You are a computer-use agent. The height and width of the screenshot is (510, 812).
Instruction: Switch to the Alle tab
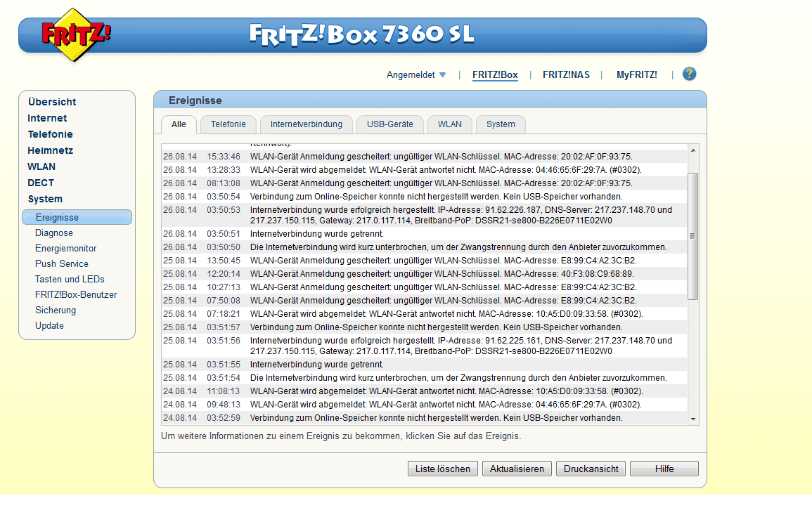(179, 124)
